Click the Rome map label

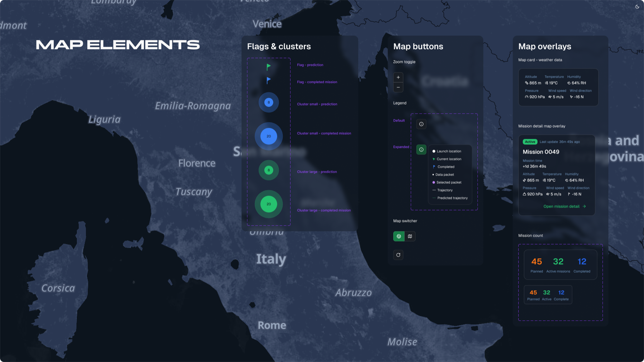coord(272,325)
